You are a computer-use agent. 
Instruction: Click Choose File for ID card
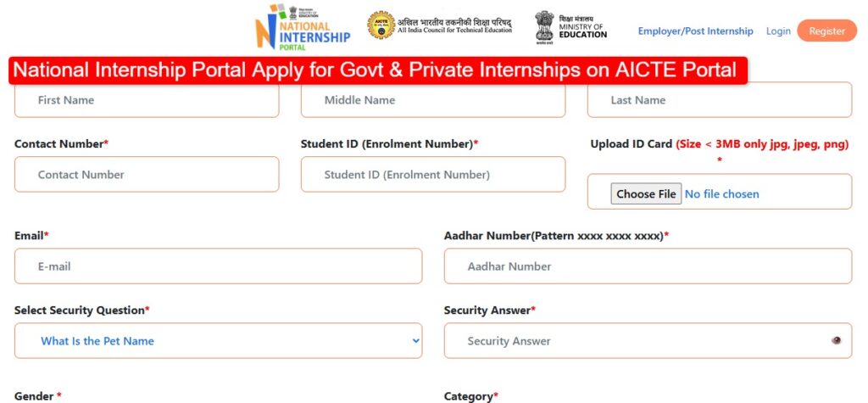(646, 194)
